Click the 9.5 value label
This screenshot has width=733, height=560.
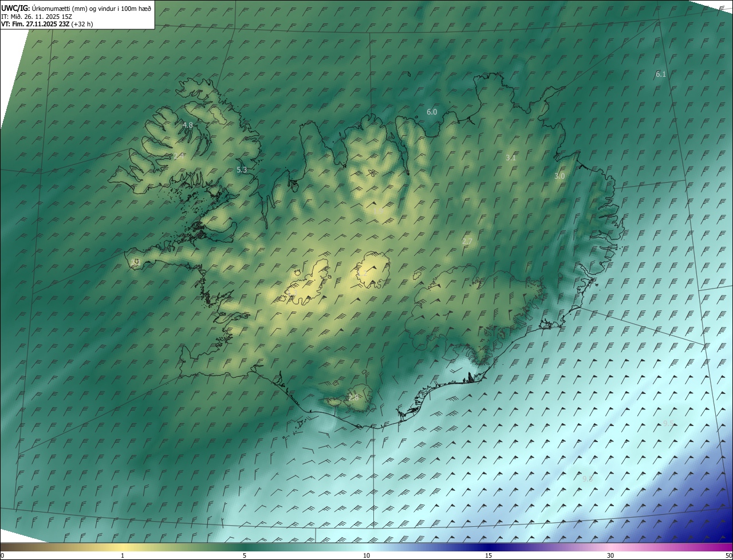coord(668,424)
